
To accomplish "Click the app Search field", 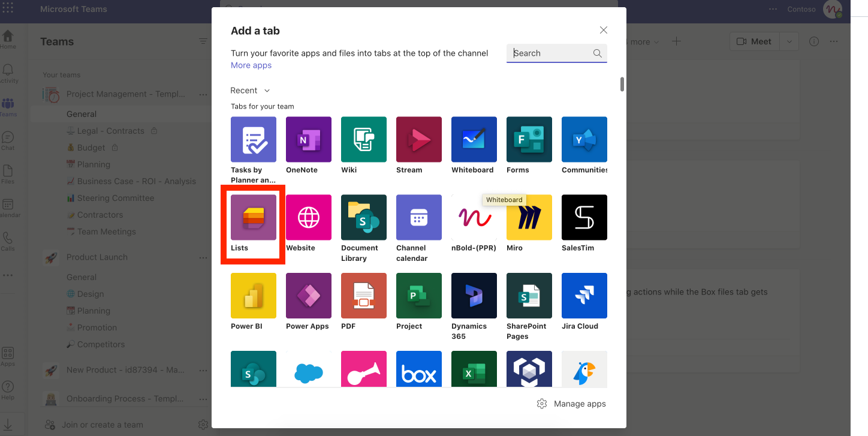I will tap(551, 53).
